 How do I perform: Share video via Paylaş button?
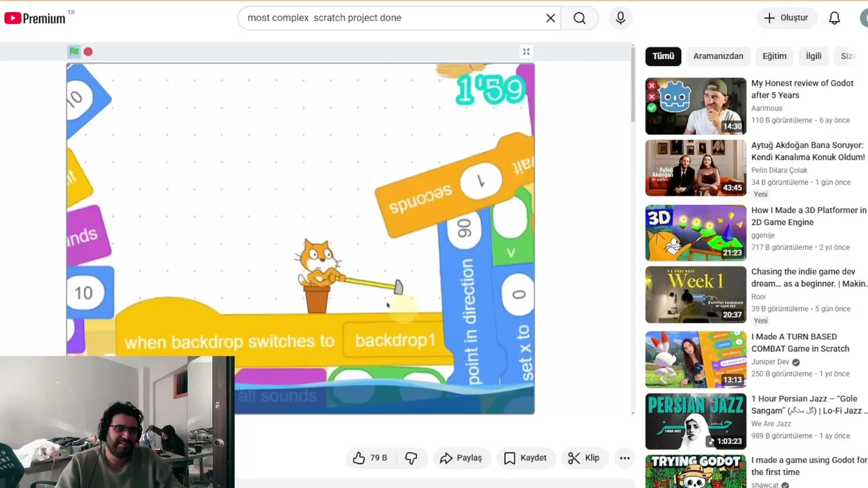[x=461, y=458]
